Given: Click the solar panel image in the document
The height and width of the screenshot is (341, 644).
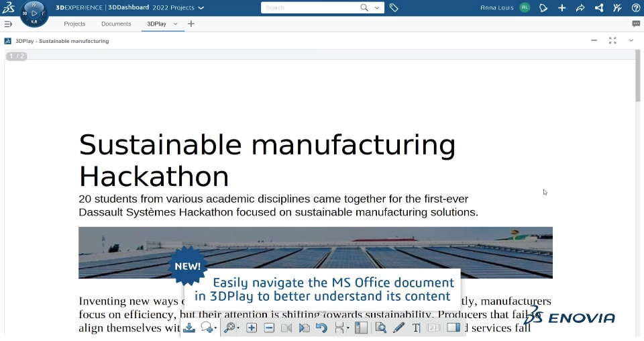Looking at the screenshot, I should coord(315,252).
